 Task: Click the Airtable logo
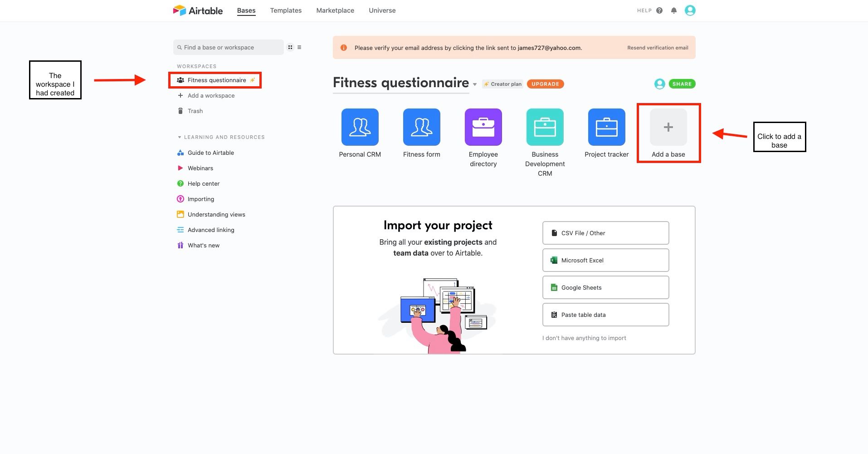(198, 10)
